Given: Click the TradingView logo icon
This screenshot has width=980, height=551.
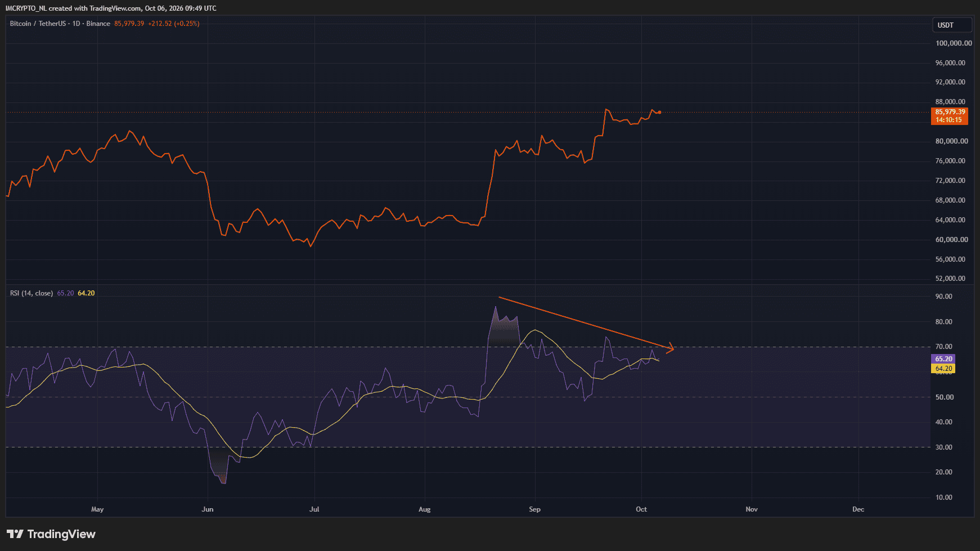Looking at the screenshot, I should (15, 534).
